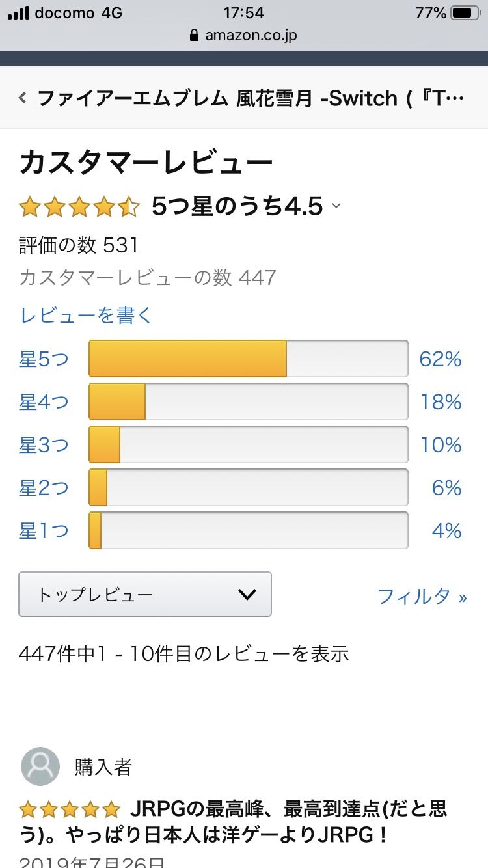Tap the back chevron beside product title
This screenshot has width=488, height=868.
23,99
